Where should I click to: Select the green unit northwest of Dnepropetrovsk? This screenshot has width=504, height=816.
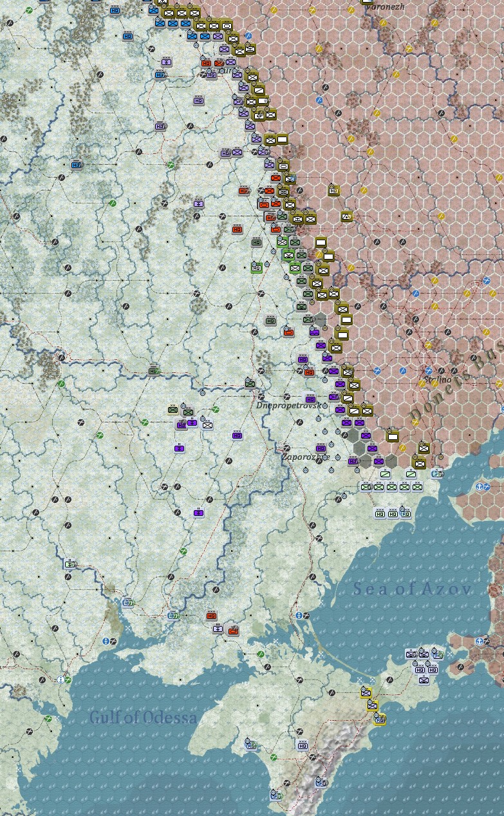[x=250, y=384]
